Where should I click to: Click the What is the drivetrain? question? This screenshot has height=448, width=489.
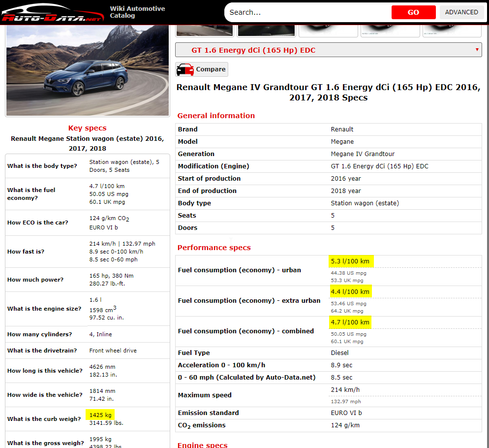(x=42, y=351)
